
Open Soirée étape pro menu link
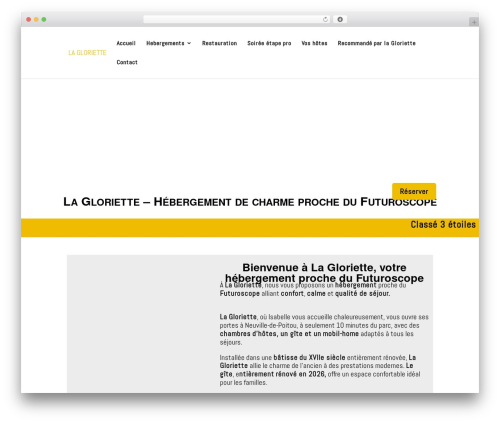click(x=269, y=43)
